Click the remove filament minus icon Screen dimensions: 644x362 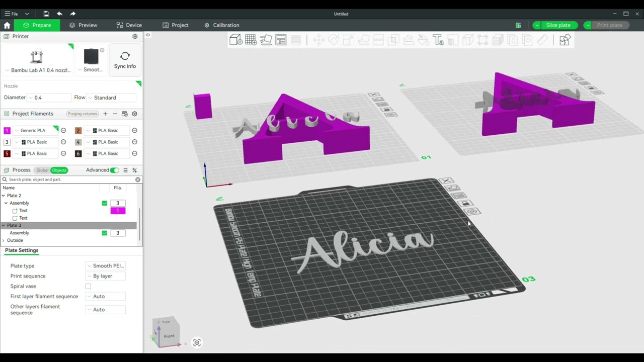click(115, 114)
